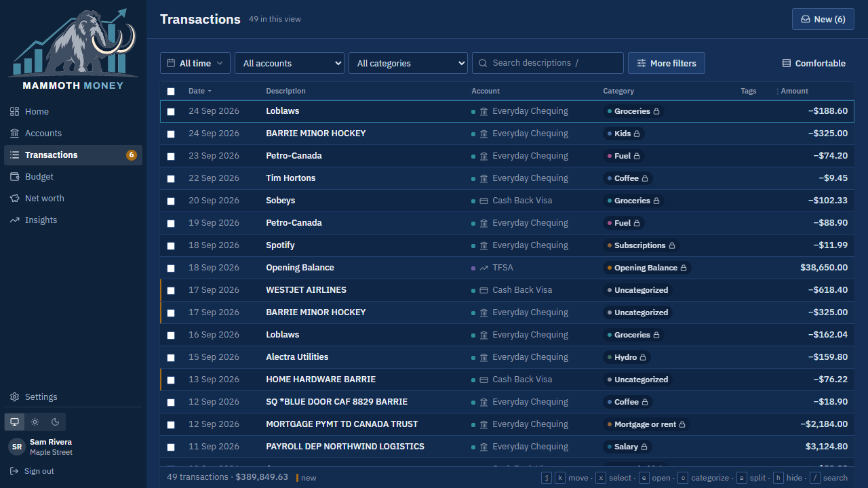Screen dimensions: 868x488
Task: Switch to system theme monitor icon
Action: (14, 422)
